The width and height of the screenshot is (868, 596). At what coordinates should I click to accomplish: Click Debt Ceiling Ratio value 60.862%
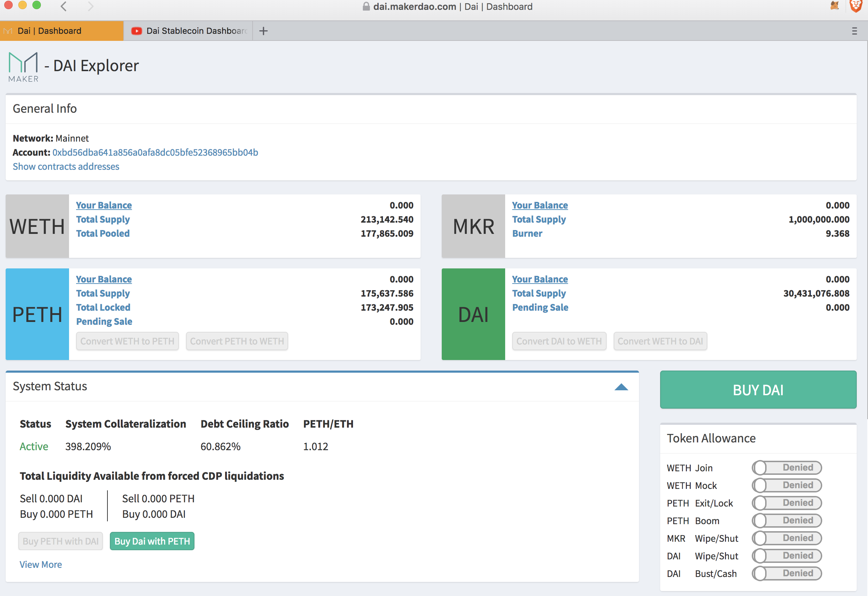pyautogui.click(x=221, y=446)
